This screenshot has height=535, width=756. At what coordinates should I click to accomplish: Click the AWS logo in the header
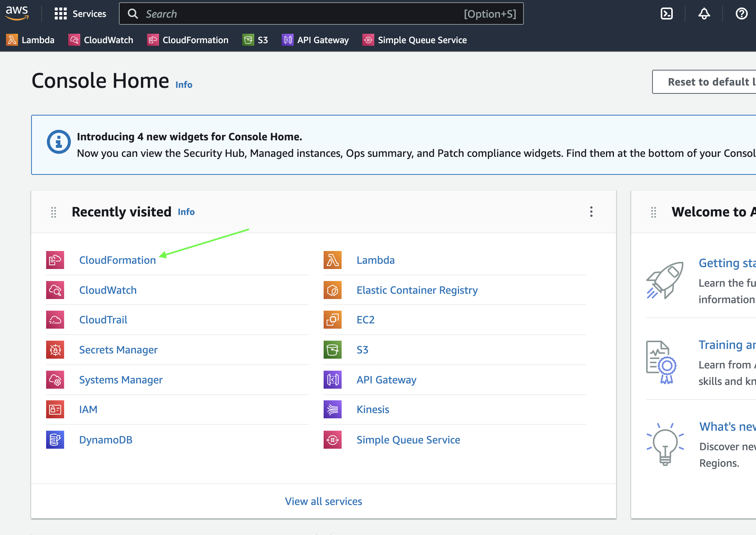(17, 13)
